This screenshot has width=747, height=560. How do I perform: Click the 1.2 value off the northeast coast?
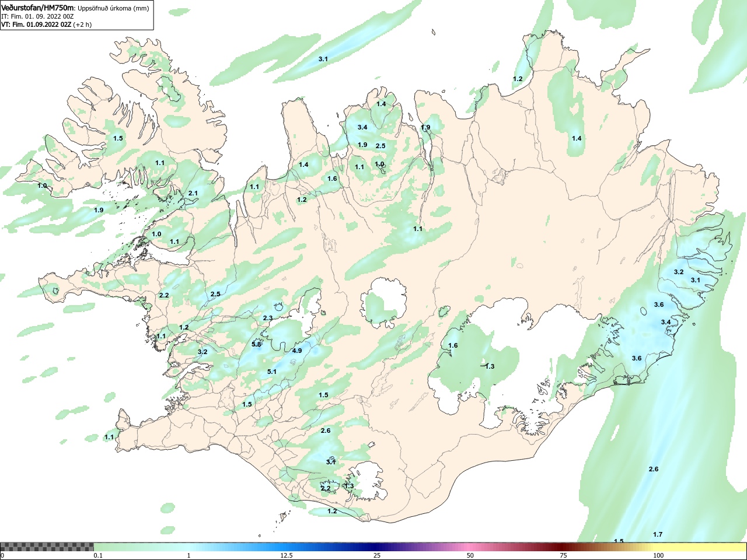(x=518, y=79)
